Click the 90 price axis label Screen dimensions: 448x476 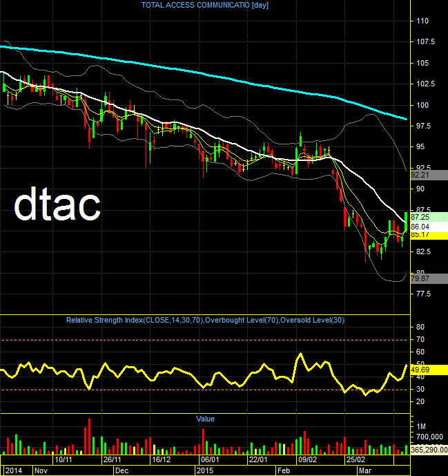pos(420,189)
